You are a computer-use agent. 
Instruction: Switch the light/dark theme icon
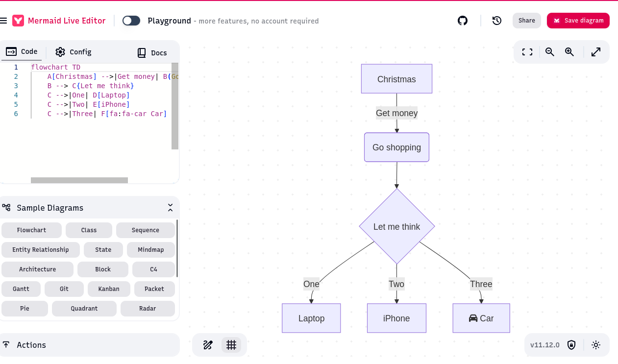(596, 345)
